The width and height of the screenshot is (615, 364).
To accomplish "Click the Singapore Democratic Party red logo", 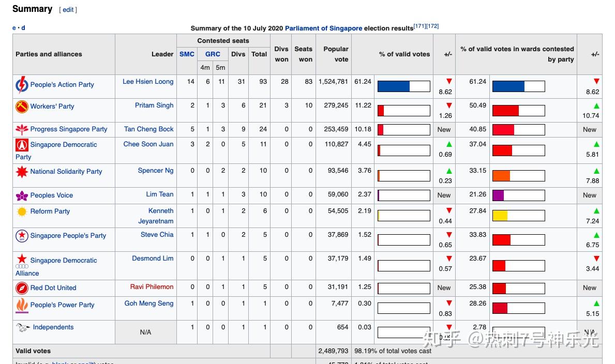I will (22, 145).
